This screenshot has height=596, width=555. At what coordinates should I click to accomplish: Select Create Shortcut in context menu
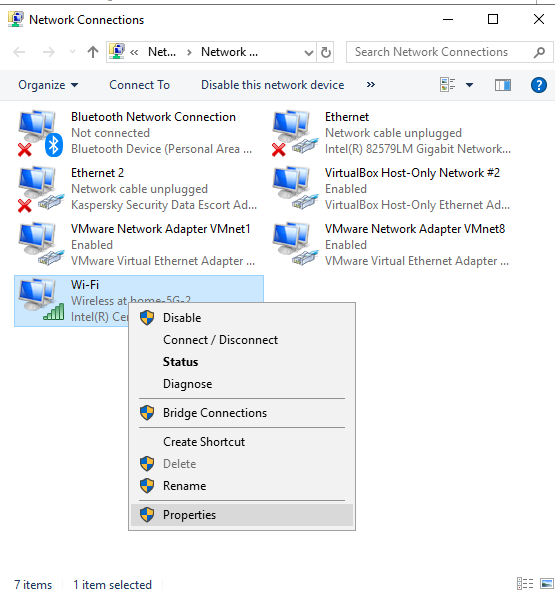click(x=242, y=442)
